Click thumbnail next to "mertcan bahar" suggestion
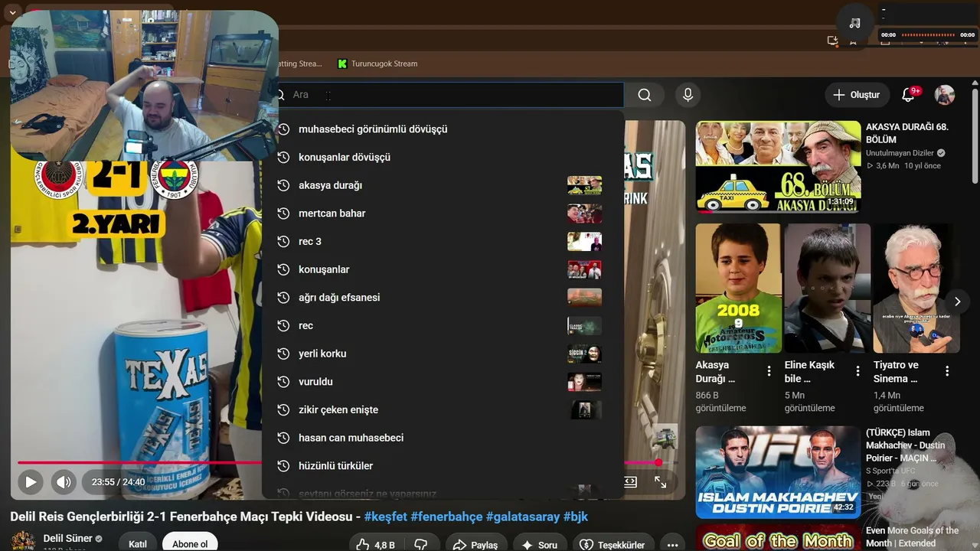Screen dimensions: 980x551 click(x=584, y=214)
